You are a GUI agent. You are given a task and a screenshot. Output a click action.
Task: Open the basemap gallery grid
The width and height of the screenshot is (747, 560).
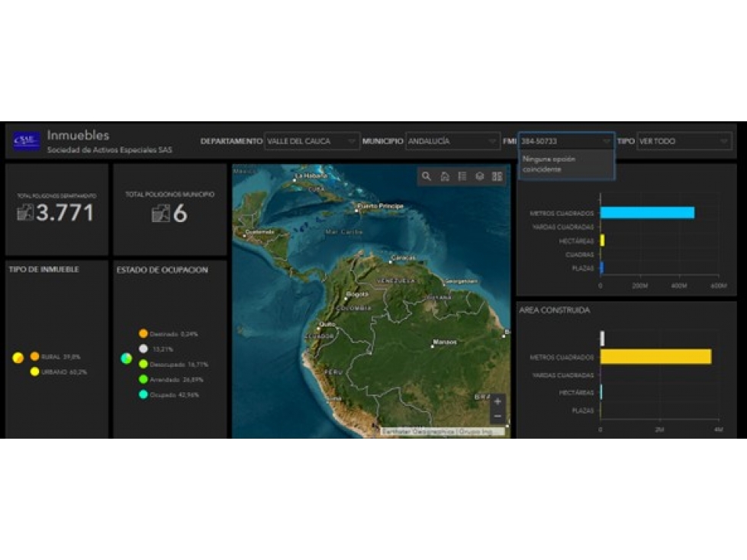point(497,177)
